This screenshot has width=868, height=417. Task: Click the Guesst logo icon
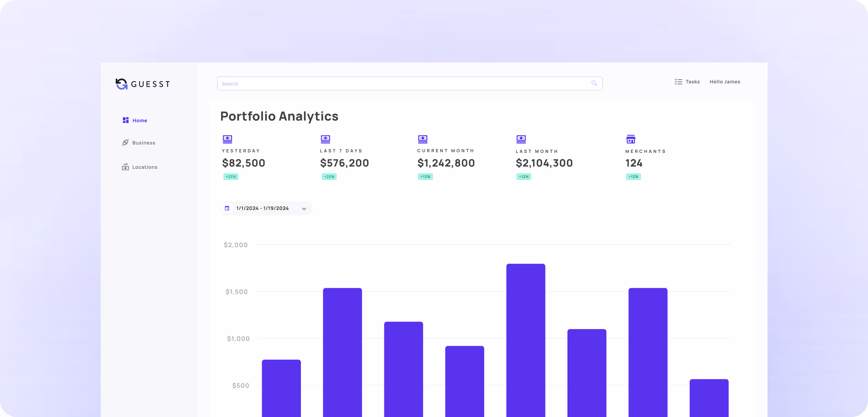pos(122,84)
